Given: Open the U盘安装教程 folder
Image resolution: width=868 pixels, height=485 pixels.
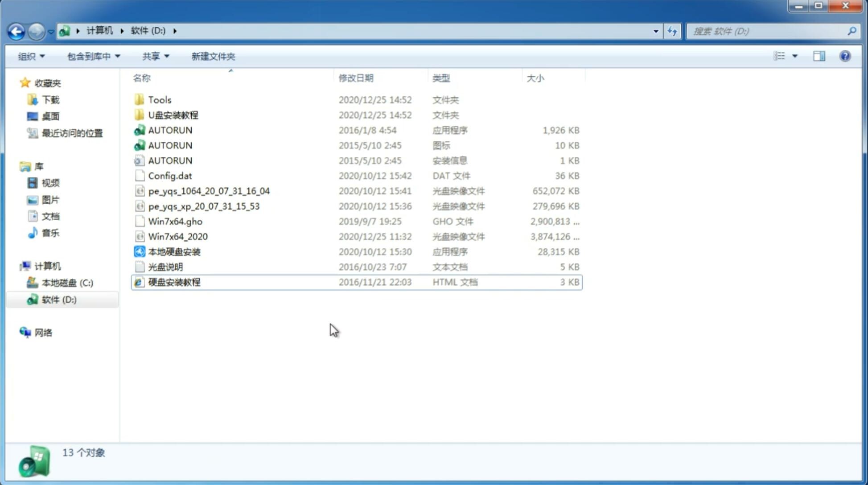Looking at the screenshot, I should [x=173, y=115].
